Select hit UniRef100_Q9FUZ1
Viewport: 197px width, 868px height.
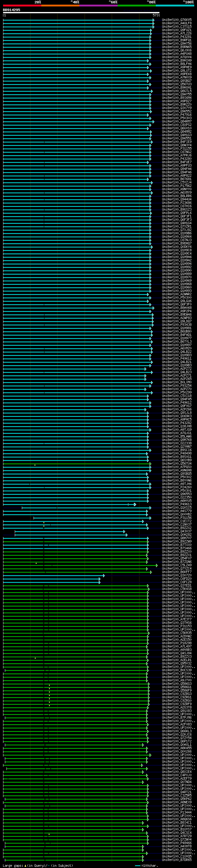tap(177, 30)
